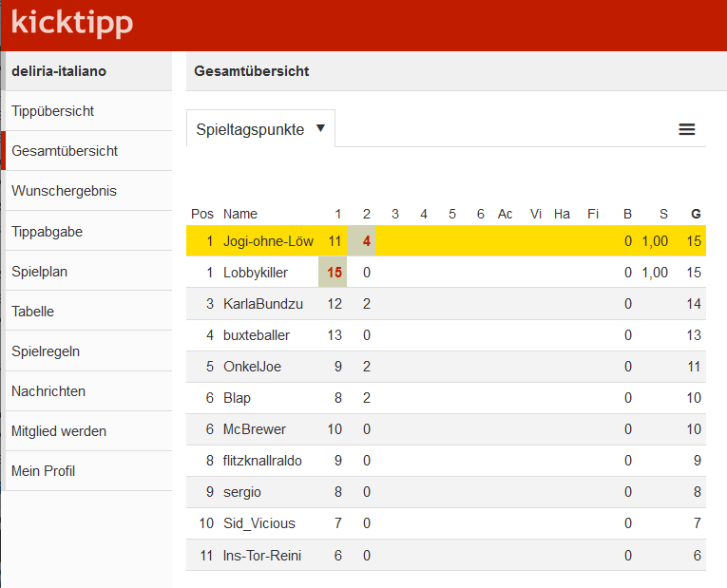This screenshot has height=588, width=727.
Task: Open Tippübersicht in the sidebar
Action: [x=53, y=111]
